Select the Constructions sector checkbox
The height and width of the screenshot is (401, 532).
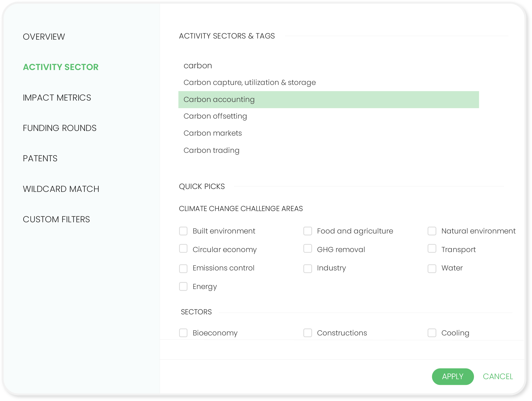pos(308,333)
